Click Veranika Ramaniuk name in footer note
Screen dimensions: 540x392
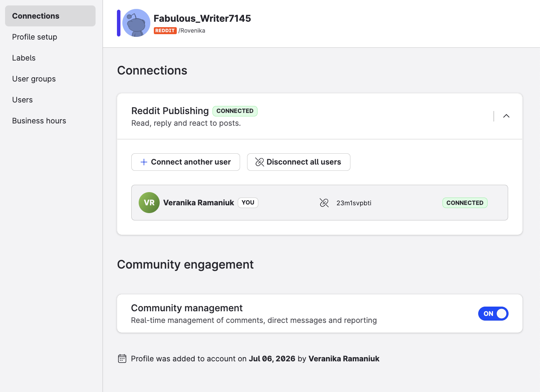[x=344, y=359]
